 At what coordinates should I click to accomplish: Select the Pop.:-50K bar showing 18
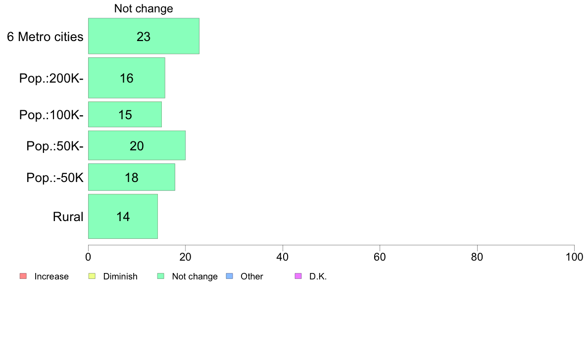(x=132, y=177)
